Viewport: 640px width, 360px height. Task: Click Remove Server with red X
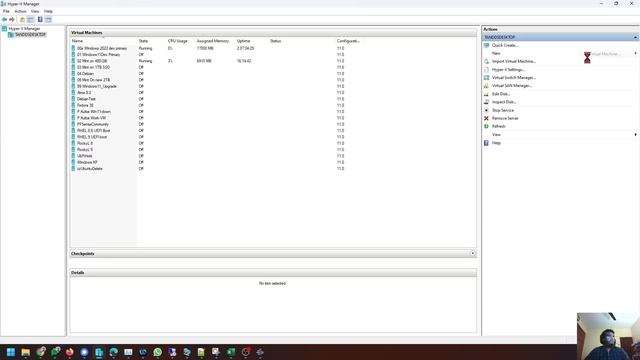505,118
